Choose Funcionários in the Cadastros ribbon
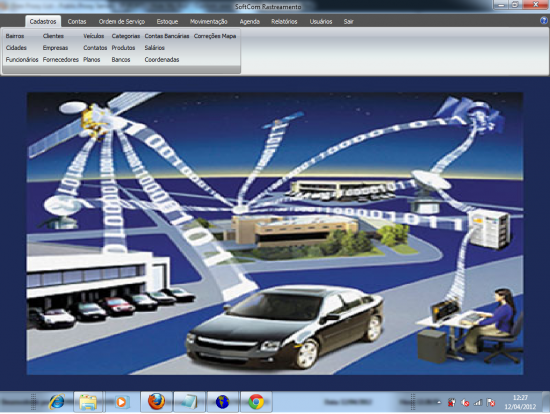Screen dimensions: 550x414 (x=22, y=60)
